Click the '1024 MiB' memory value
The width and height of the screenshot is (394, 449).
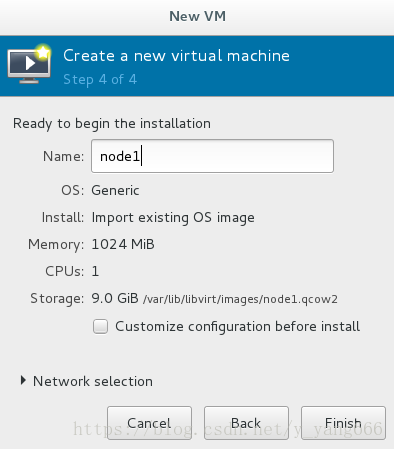pyautogui.click(x=123, y=244)
